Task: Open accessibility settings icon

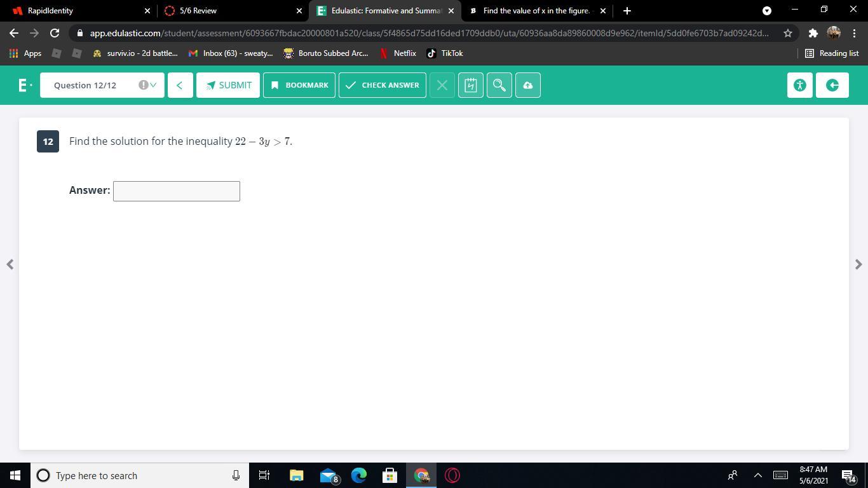Action: [800, 85]
